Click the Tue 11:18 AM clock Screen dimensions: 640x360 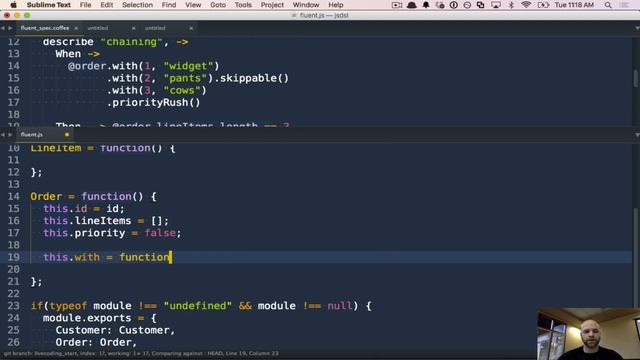(574, 5)
